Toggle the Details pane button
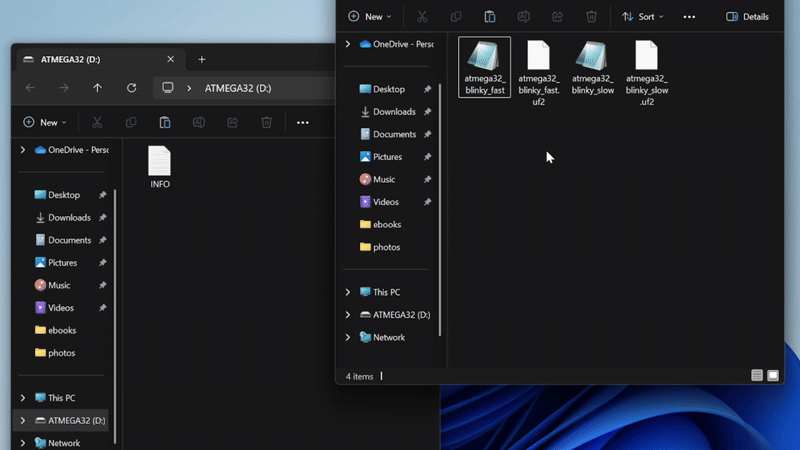 [x=747, y=17]
